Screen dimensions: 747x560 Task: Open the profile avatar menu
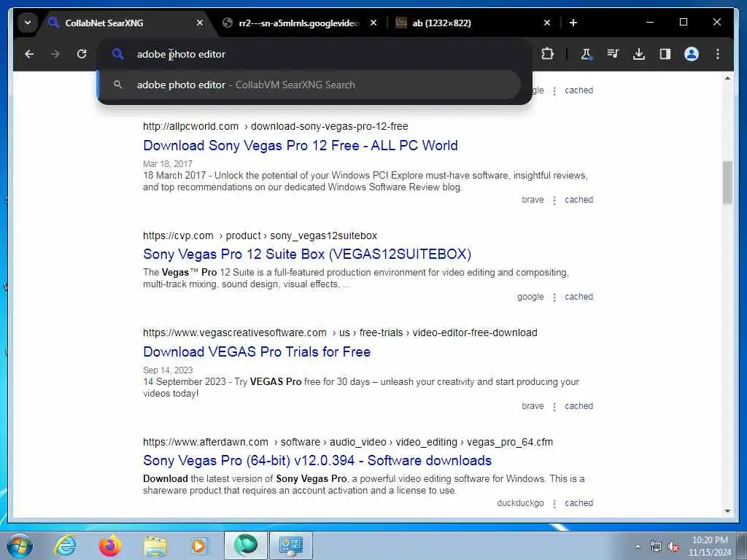[x=692, y=54]
